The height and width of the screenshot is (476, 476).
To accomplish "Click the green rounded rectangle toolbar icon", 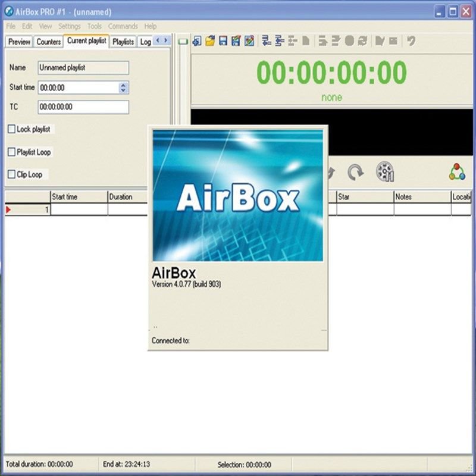I will (x=183, y=42).
